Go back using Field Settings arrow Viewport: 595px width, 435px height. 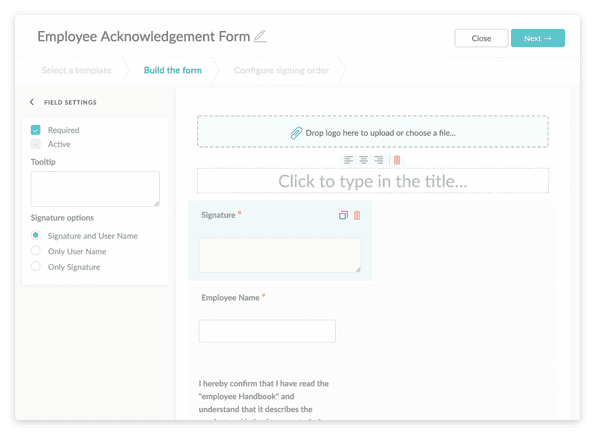tap(32, 102)
